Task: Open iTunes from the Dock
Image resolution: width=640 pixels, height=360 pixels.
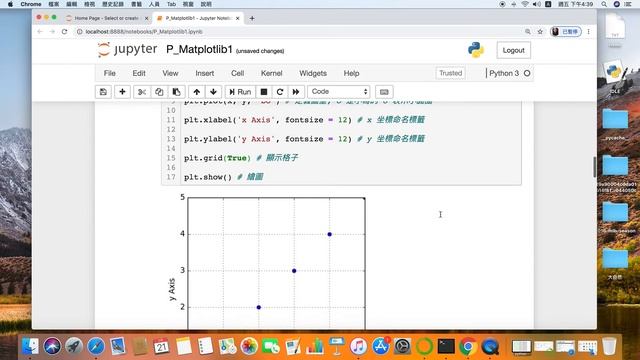Action: tap(358, 347)
